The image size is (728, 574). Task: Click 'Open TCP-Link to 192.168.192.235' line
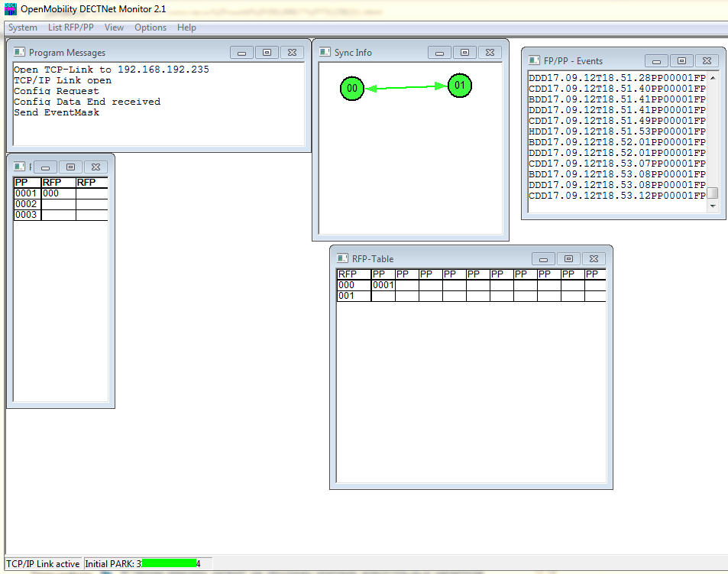click(x=112, y=70)
